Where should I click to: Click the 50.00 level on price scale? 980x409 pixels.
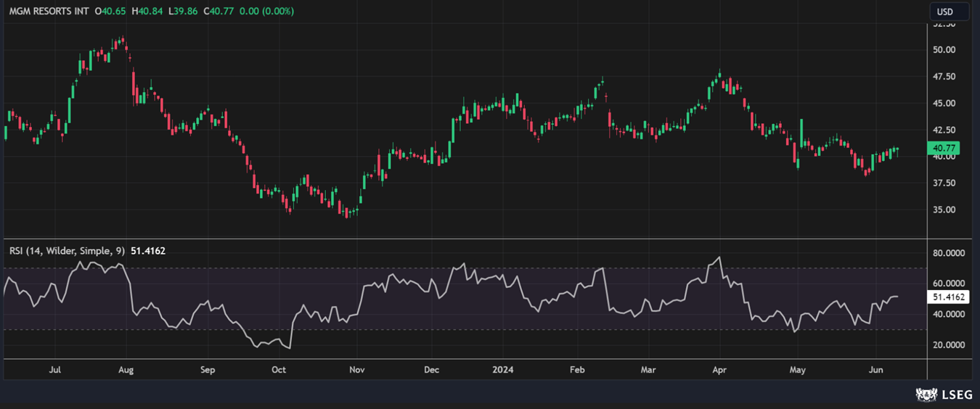coord(944,50)
